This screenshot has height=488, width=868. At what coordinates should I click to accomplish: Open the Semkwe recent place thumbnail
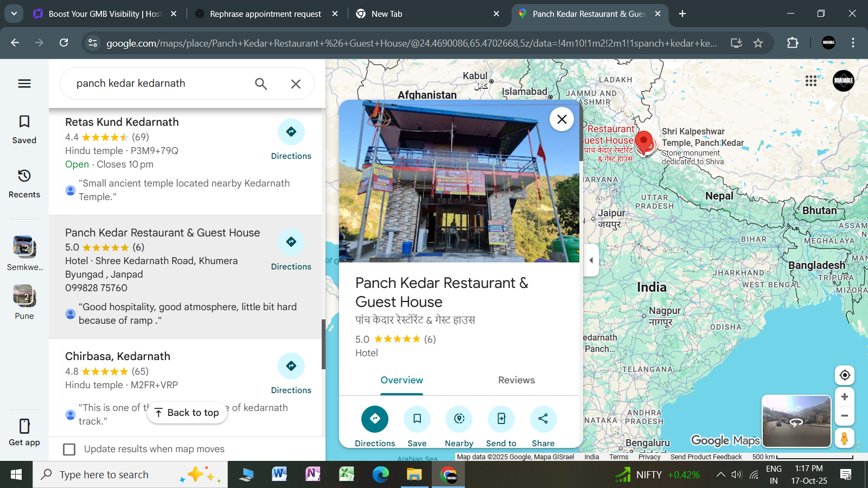tap(24, 247)
